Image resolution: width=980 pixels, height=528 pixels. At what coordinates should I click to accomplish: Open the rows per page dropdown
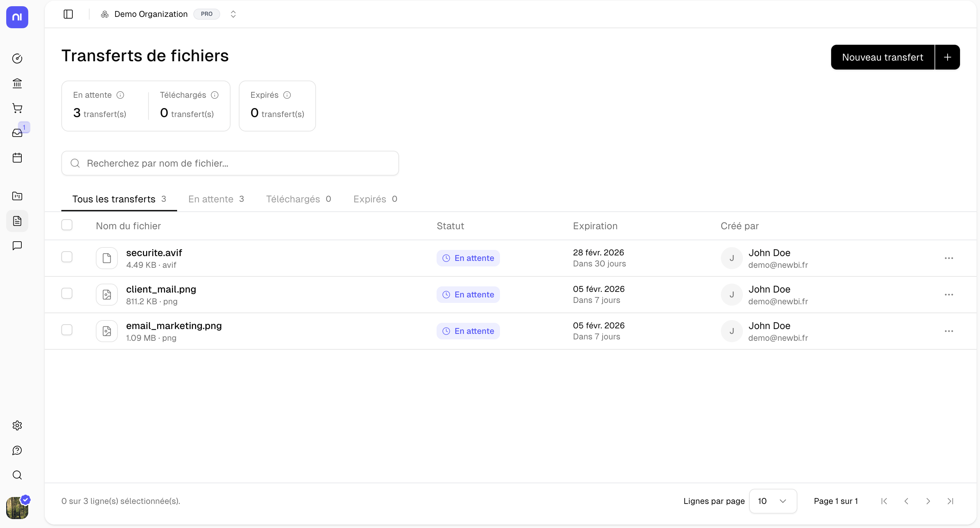point(773,501)
